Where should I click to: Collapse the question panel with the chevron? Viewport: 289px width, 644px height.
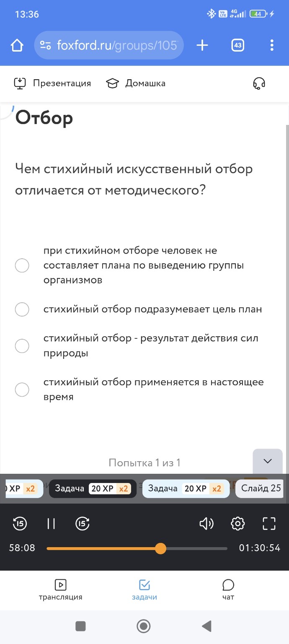point(267,460)
